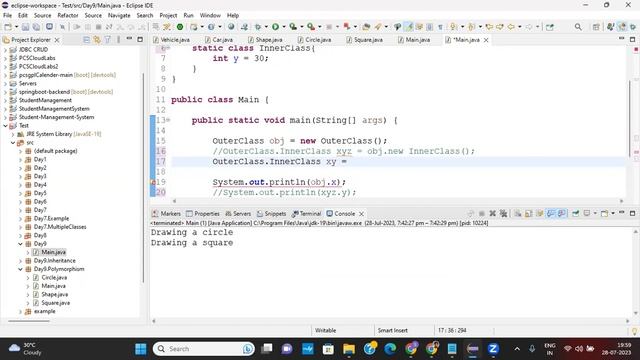Viewport: 640px width, 360px height.
Task: Click Back to previous edit location arrow
Action: (x=489, y=27)
